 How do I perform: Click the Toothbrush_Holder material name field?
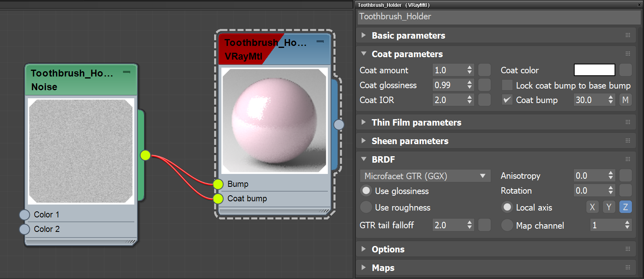(x=499, y=17)
